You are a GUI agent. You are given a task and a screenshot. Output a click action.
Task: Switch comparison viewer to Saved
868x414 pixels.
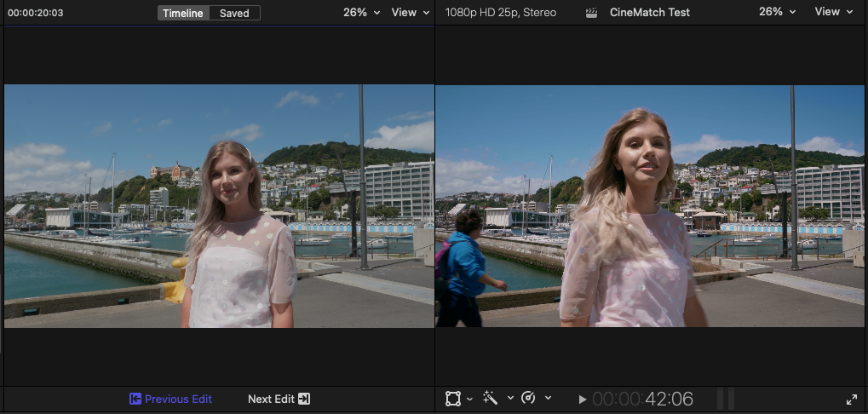[x=235, y=13]
